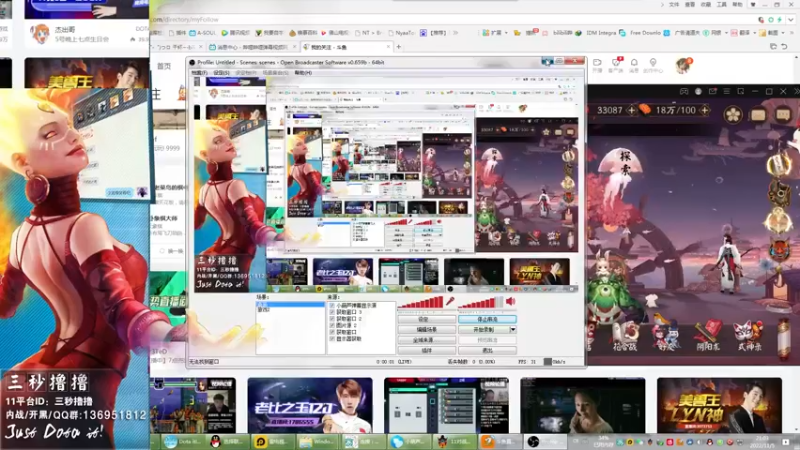800x450 pixels.
Task: Toggle checkbox for 获取窗口 3 source
Action: click(x=332, y=312)
